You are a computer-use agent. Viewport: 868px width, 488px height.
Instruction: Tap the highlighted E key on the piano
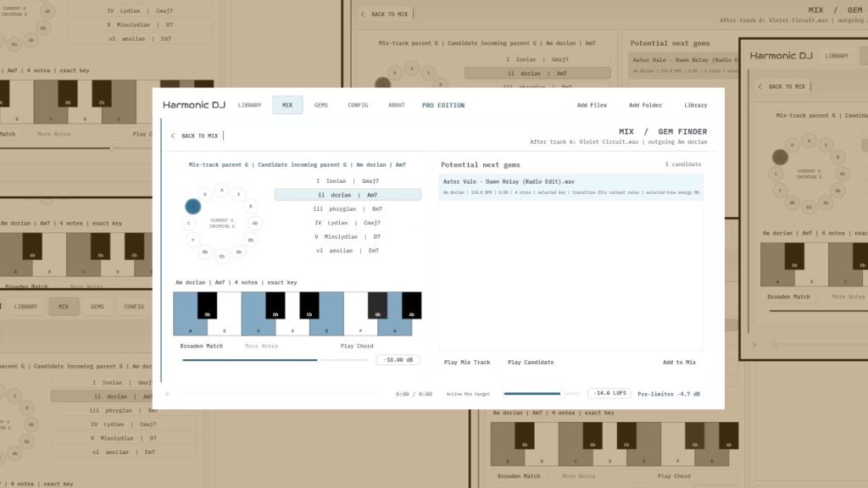326,313
